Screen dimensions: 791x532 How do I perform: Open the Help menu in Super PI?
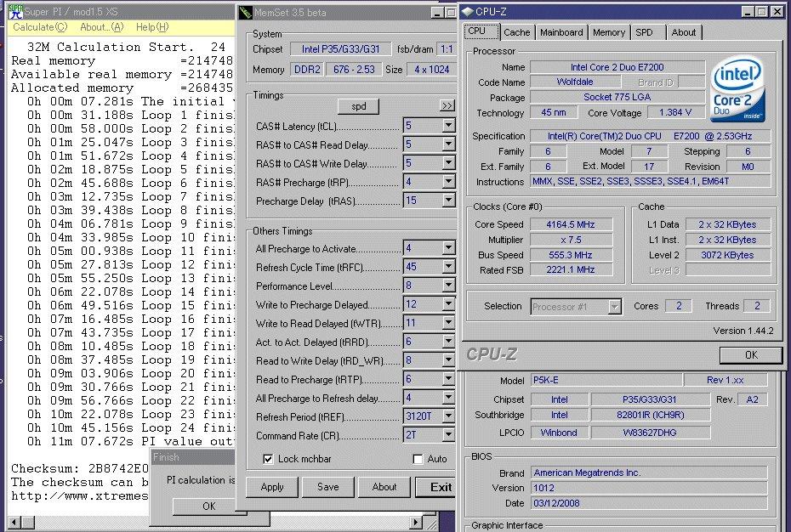[152, 27]
